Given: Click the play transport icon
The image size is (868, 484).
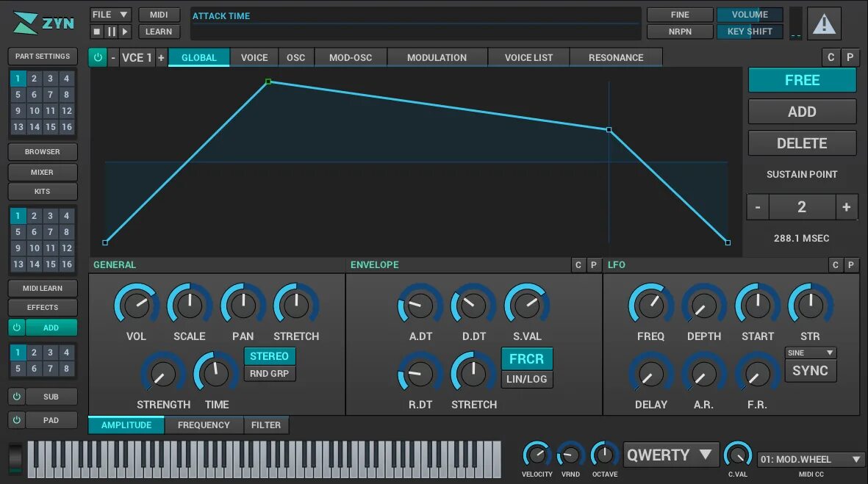Looking at the screenshot, I should 126,32.
